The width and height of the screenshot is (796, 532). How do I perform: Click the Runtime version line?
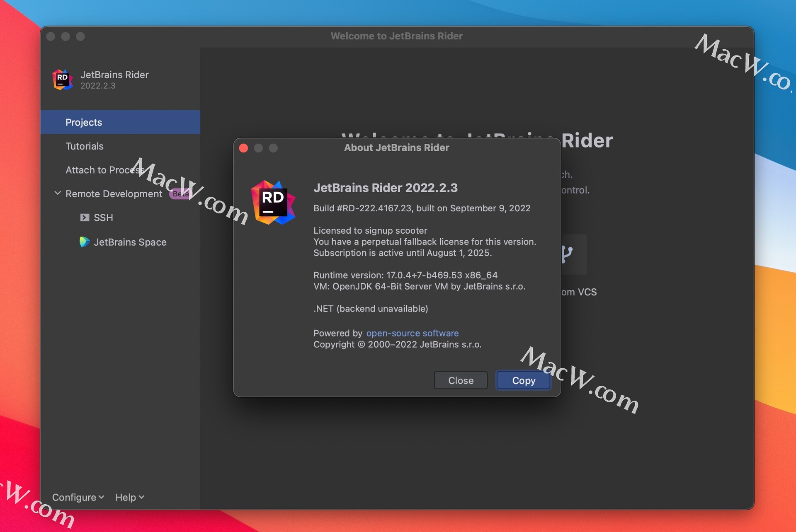[405, 275]
